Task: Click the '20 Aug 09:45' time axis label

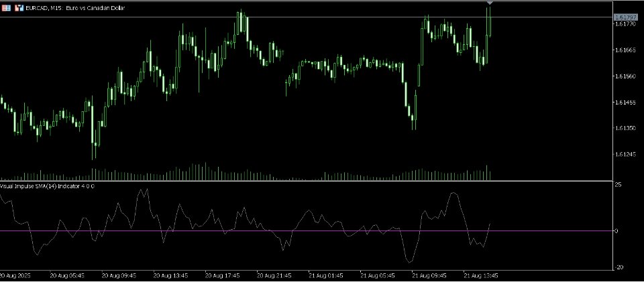Action: (119, 275)
